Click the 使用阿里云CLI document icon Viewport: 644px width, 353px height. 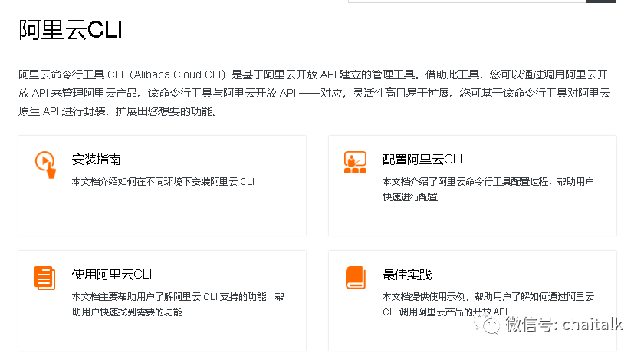coord(44,278)
